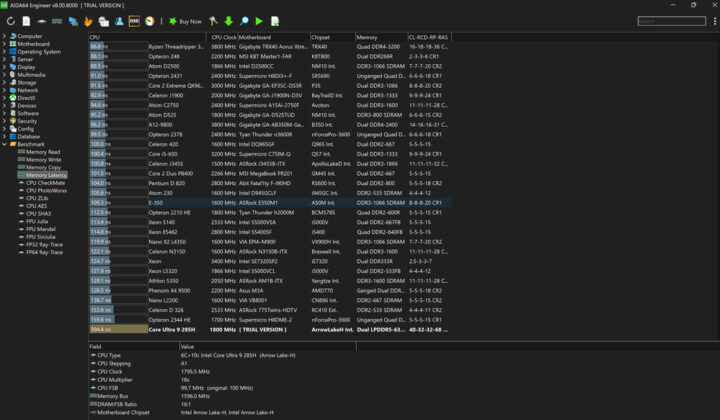The height and width of the screenshot is (420, 720).
Task: Expand the Operating System node chevron
Action: click(4, 51)
